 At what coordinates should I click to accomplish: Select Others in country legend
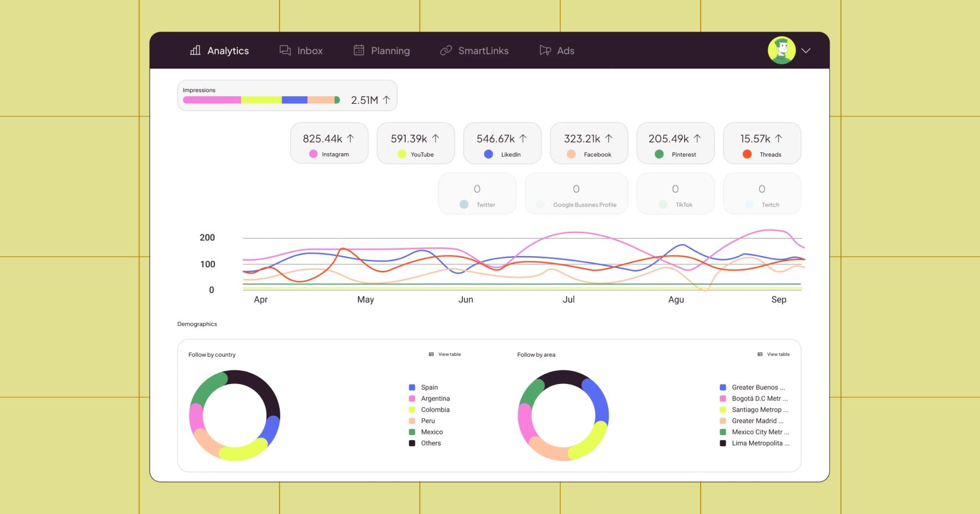coord(425,443)
